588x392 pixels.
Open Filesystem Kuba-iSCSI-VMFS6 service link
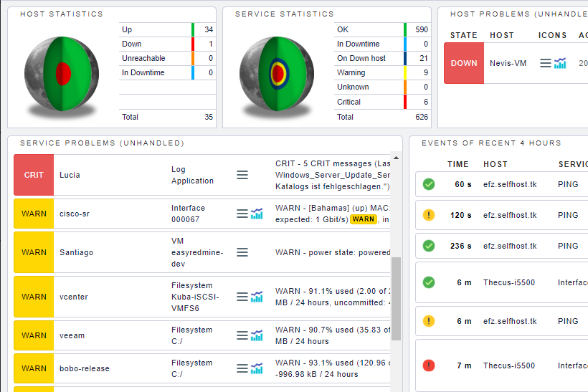click(191, 297)
